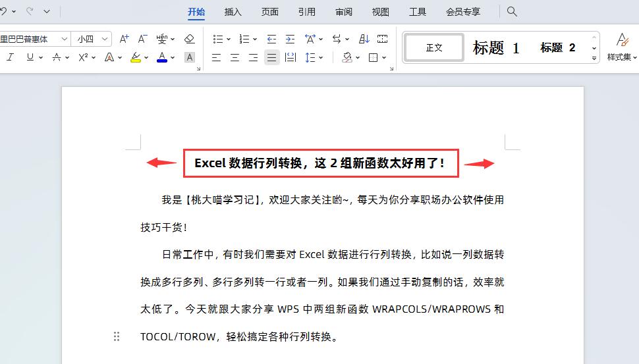Insert a numbered list
The image size is (639, 364).
[244, 39]
